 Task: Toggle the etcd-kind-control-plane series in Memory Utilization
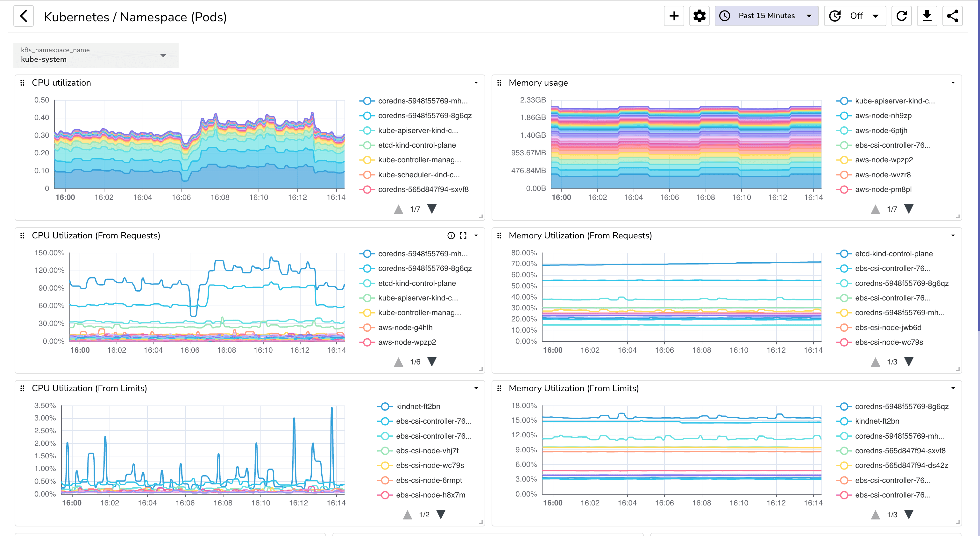(x=894, y=253)
